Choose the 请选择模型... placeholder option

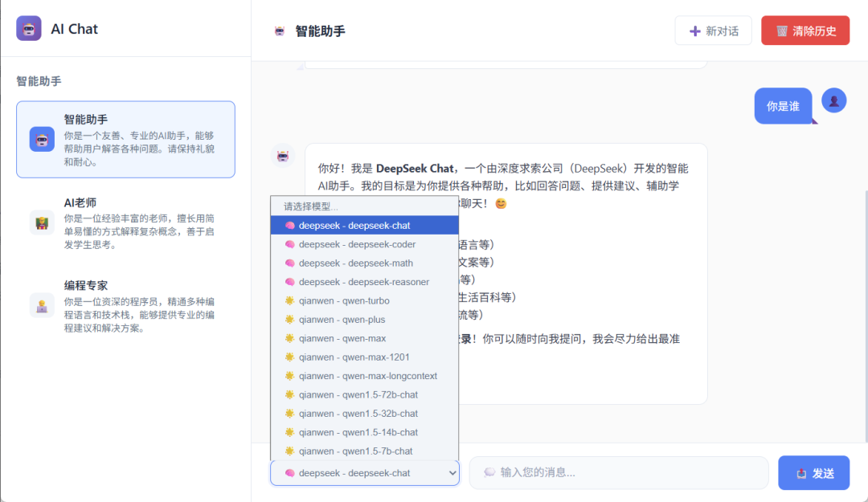click(x=365, y=206)
